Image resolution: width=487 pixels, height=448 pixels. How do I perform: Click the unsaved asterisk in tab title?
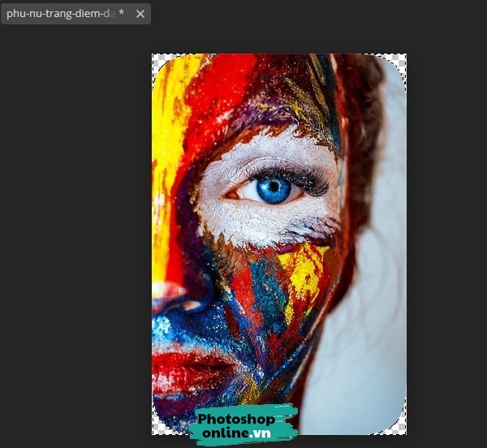[121, 14]
